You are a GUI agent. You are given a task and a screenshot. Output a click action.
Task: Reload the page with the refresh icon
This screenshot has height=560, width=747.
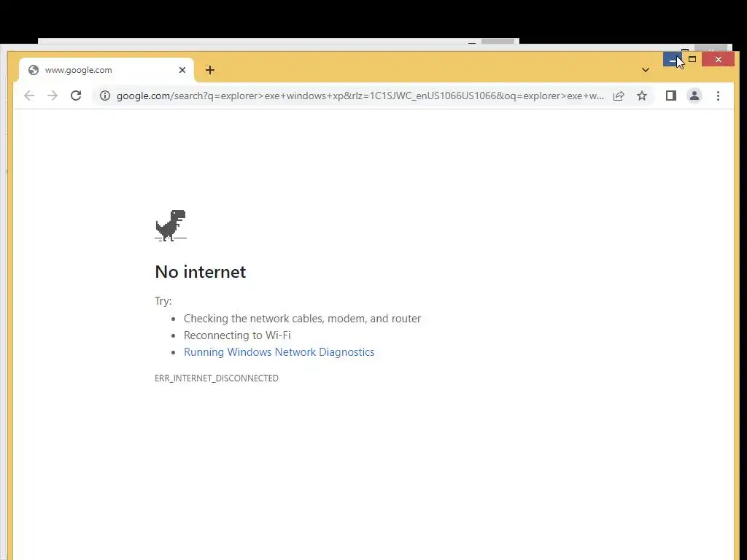click(x=76, y=96)
